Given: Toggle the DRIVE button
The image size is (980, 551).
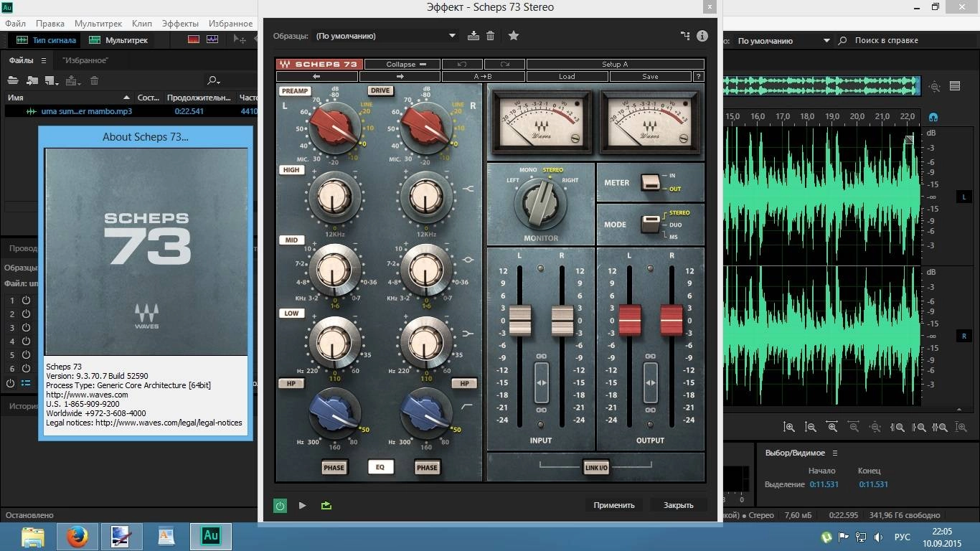Looking at the screenshot, I should (380, 90).
